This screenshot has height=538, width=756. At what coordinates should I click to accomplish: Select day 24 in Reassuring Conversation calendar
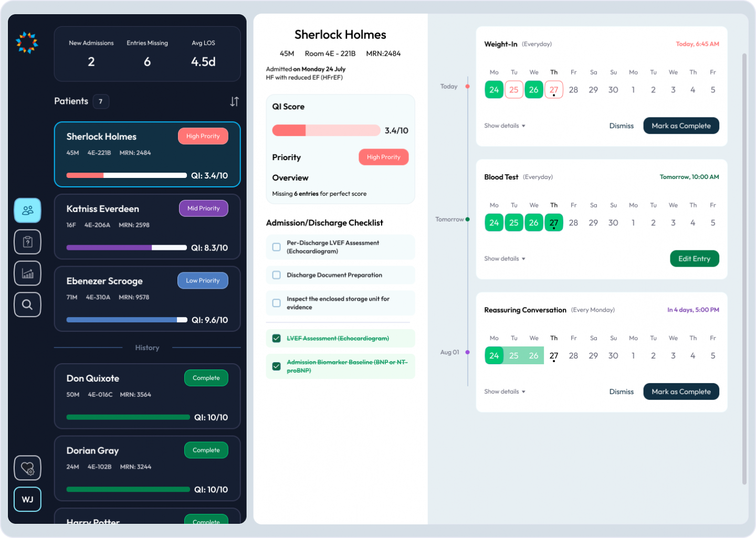click(494, 355)
